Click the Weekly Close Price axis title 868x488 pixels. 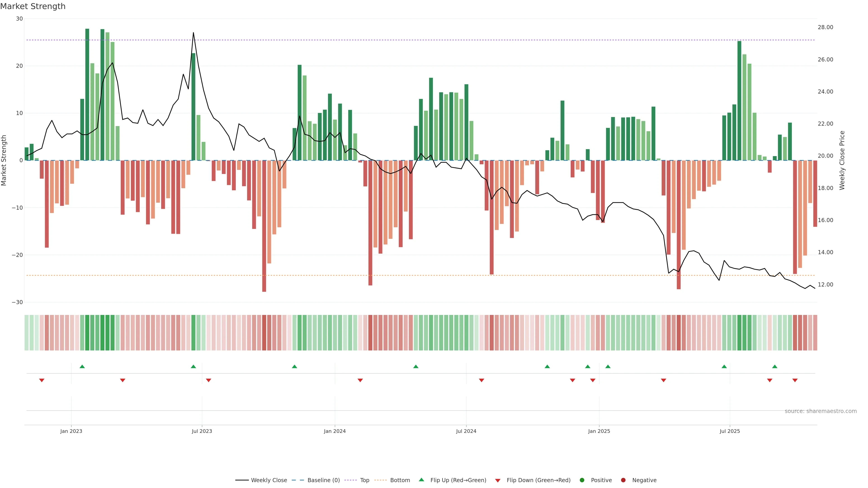click(x=842, y=160)
